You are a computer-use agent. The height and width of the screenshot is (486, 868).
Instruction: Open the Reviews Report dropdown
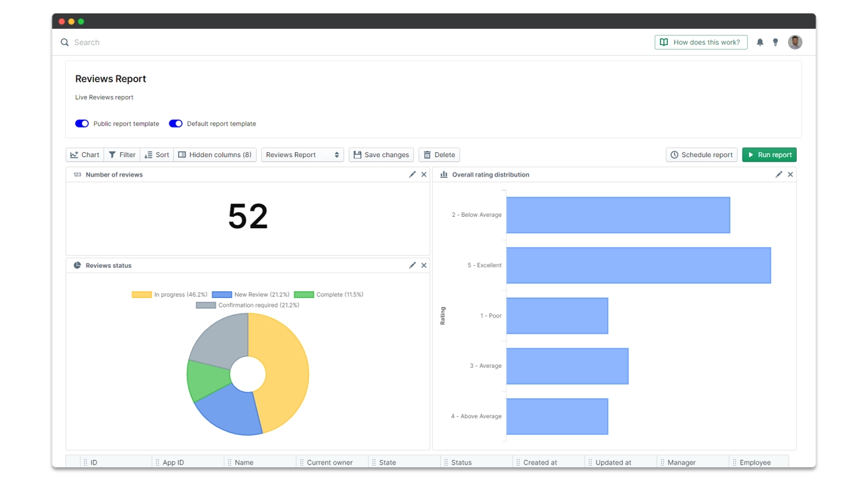302,155
